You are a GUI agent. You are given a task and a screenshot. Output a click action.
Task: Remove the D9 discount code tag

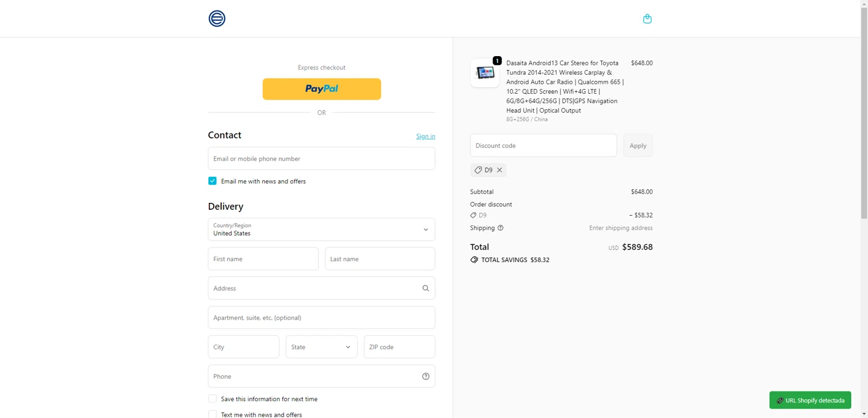click(x=499, y=170)
